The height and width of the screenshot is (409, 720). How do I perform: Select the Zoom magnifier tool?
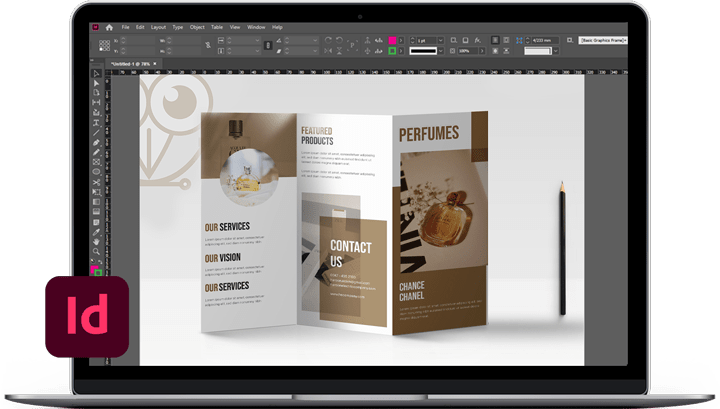[x=96, y=251]
